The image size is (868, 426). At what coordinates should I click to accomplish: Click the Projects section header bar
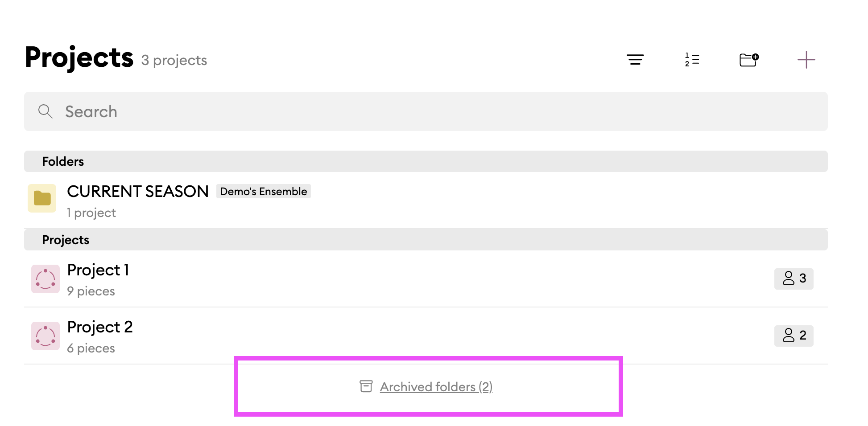[x=426, y=240]
